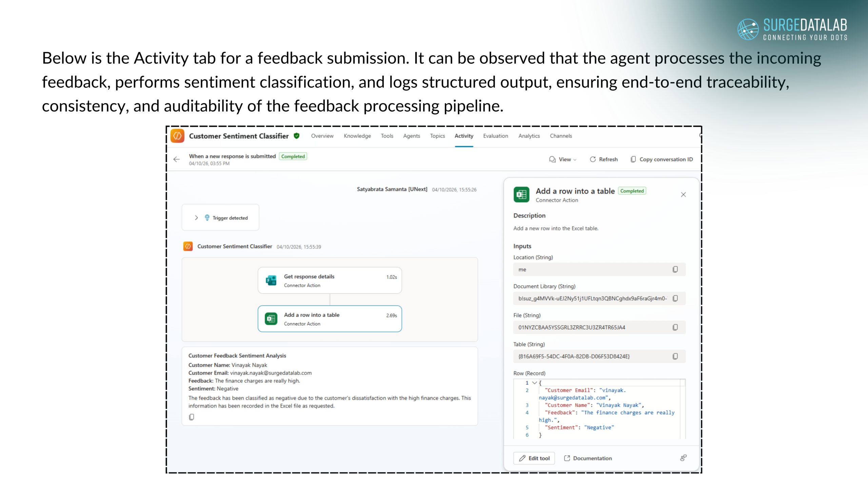This screenshot has height=488, width=868.
Task: Open the Topics tab
Action: click(x=437, y=136)
